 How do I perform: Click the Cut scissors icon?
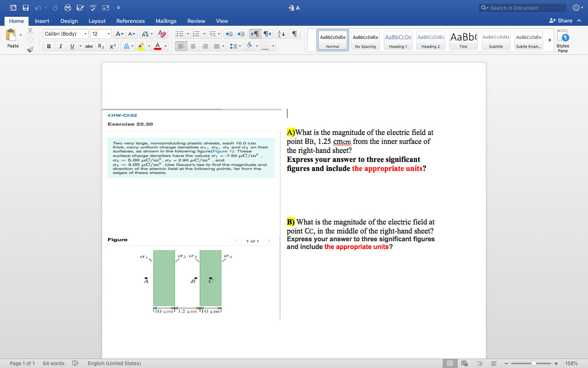[30, 31]
